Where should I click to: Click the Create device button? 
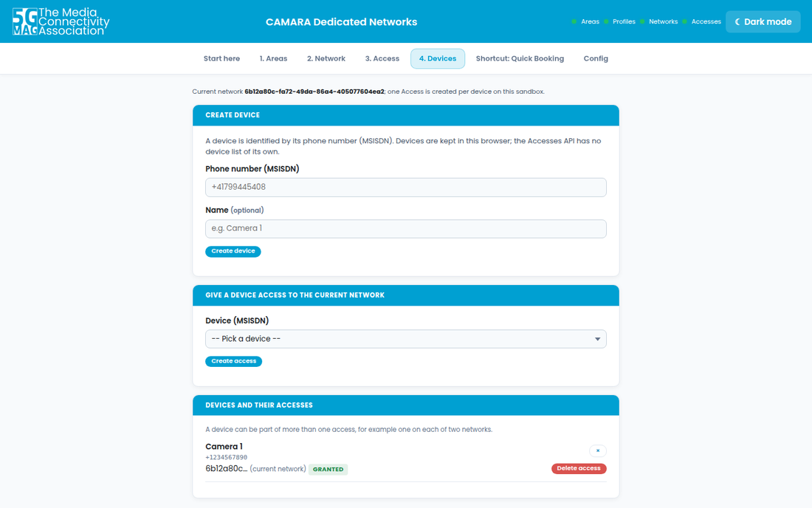[233, 251]
